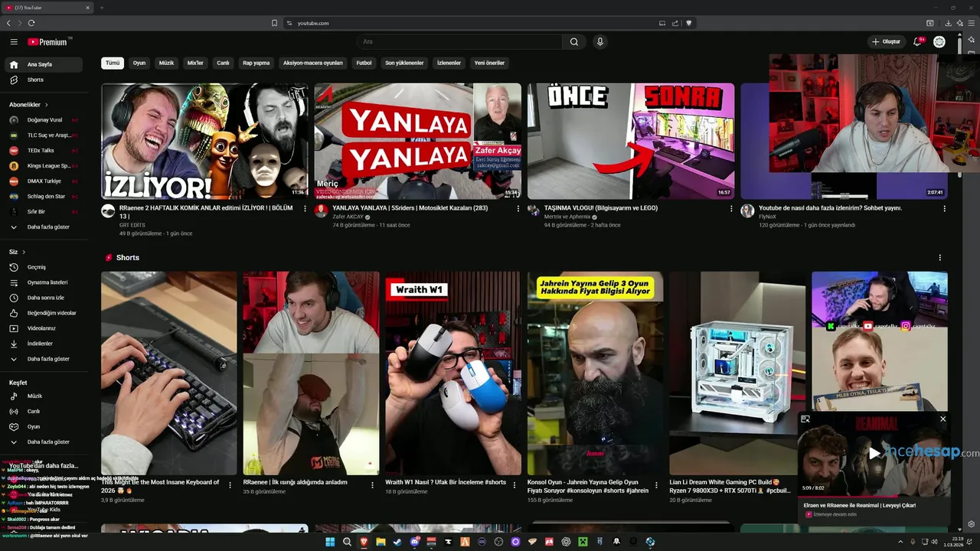Viewport: 980px width, 551px height.
Task: Open options for Youtube'de nasıl daha video
Action: [x=944, y=208]
